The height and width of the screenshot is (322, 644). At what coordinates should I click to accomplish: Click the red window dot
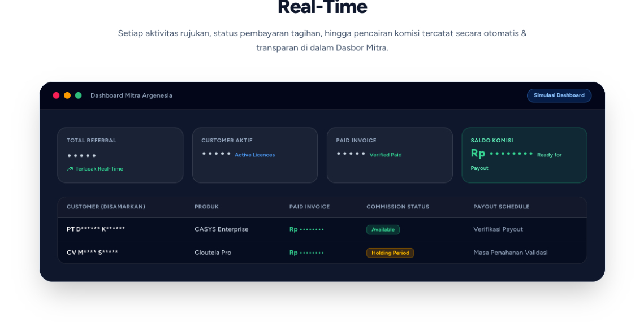pos(57,95)
